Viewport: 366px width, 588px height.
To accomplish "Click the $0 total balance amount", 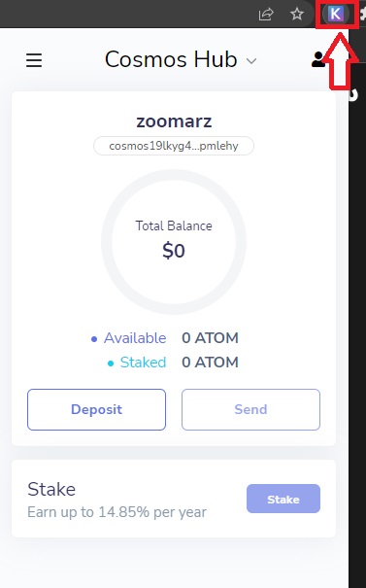I will pyautogui.click(x=174, y=251).
